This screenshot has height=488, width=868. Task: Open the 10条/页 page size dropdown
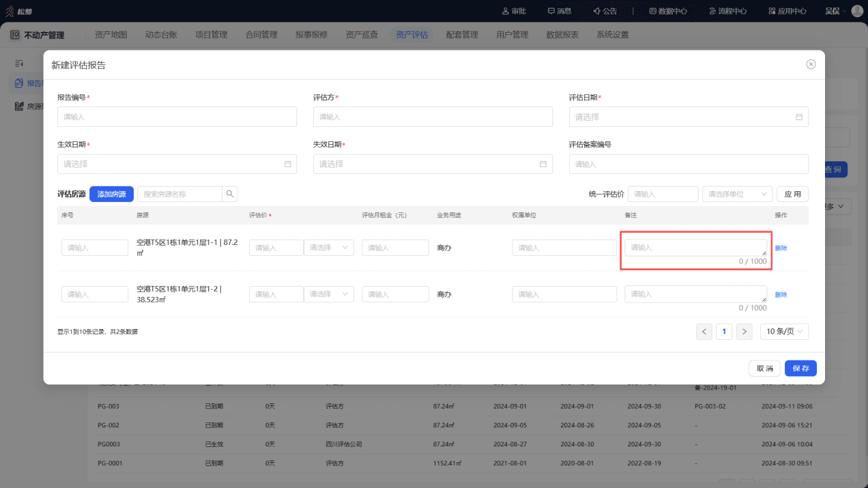click(784, 331)
